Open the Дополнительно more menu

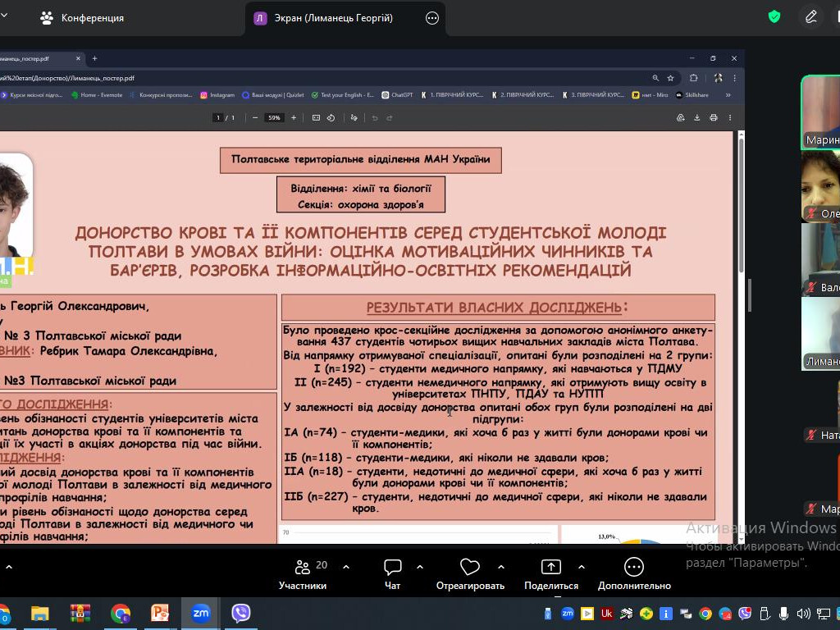[634, 574]
